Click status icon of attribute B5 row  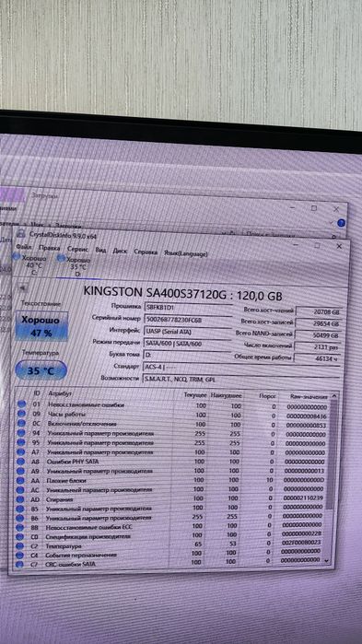[x=20, y=509]
